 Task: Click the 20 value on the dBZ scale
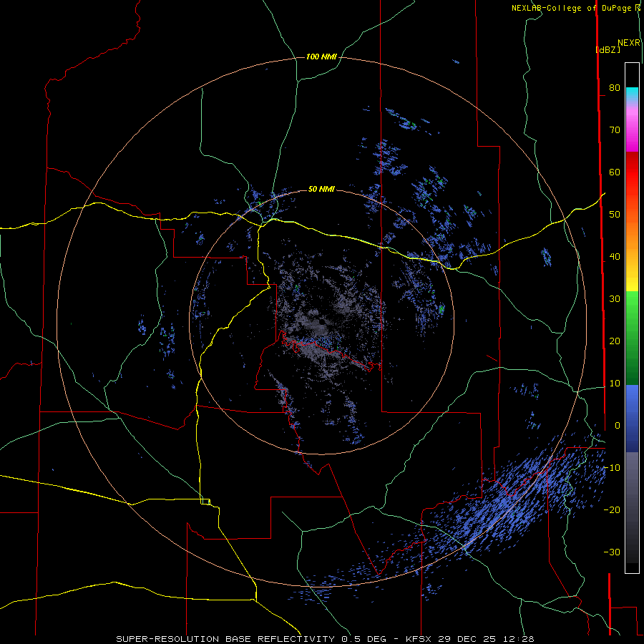click(x=615, y=341)
